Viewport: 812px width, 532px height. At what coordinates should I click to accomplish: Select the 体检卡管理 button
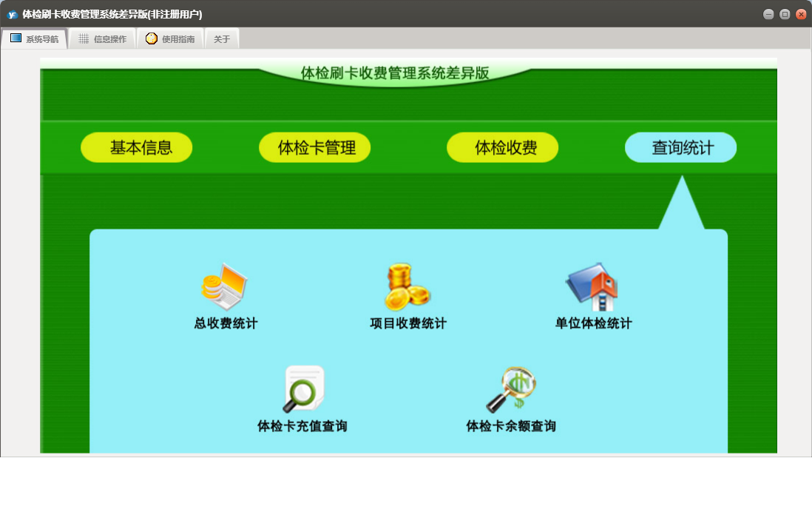[315, 148]
